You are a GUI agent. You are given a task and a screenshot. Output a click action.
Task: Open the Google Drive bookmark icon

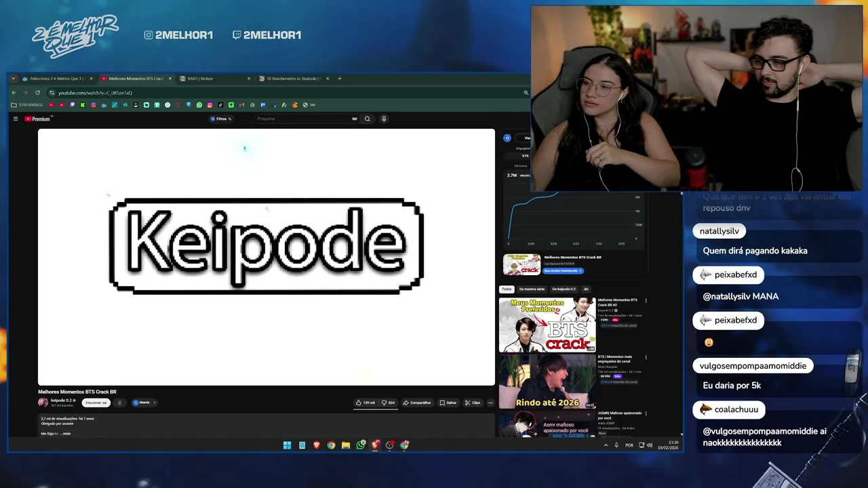252,105
